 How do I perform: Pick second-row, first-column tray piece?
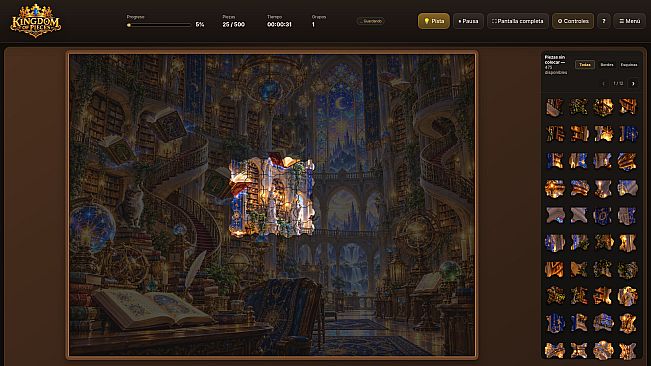coord(555,134)
